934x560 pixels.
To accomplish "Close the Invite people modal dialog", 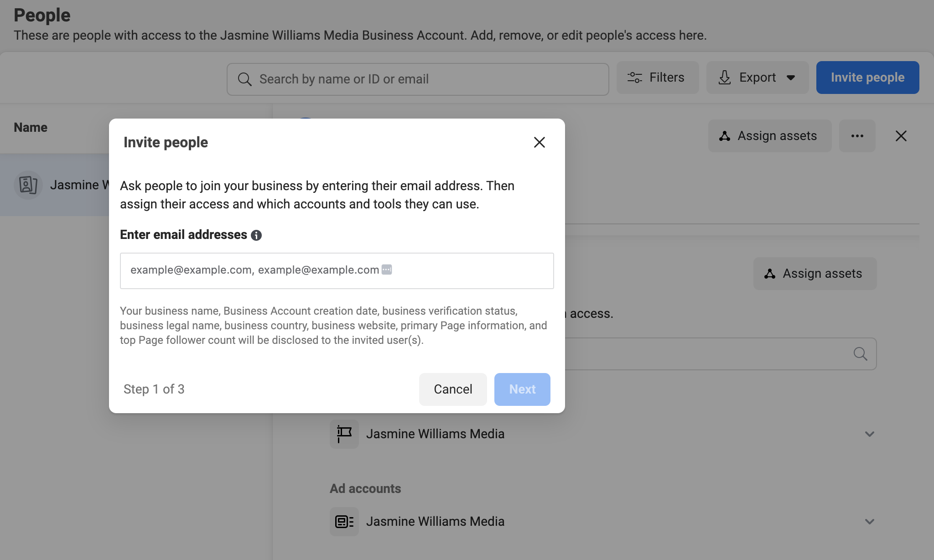I will tap(539, 142).
